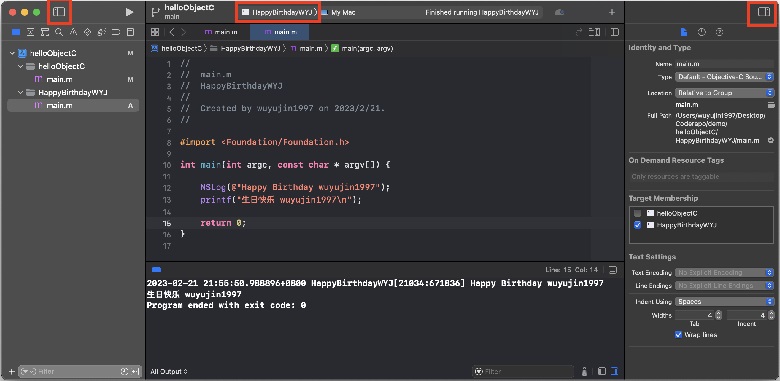The width and height of the screenshot is (780, 381).
Task: Open the Debug navigator
Action: tap(102, 32)
